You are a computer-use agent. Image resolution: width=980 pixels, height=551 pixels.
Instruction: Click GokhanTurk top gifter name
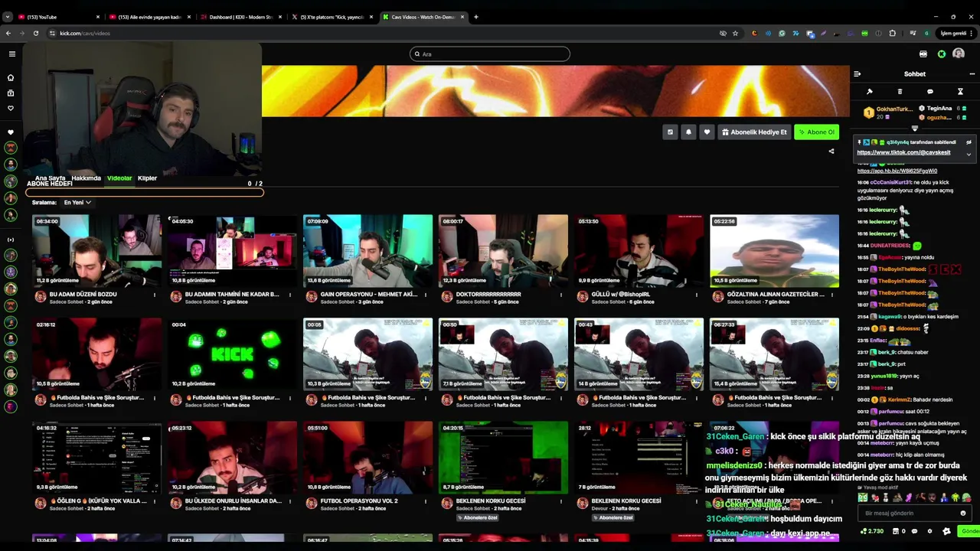tap(894, 109)
